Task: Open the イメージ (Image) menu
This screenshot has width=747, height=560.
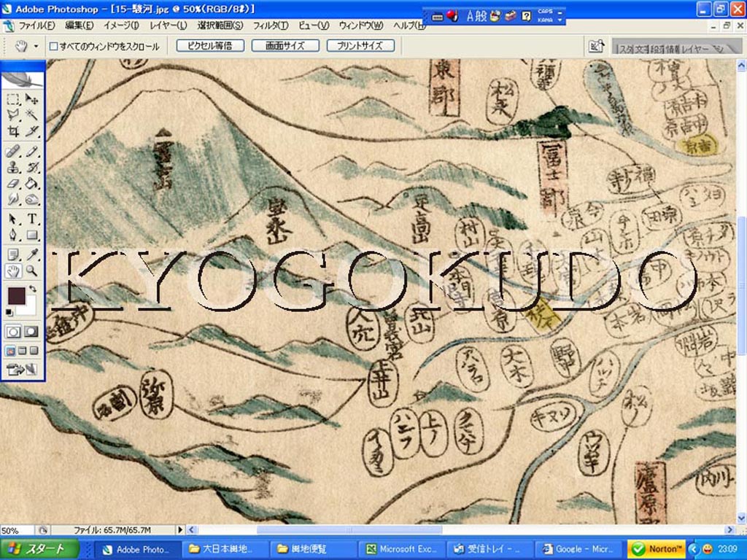Action: coord(121,26)
